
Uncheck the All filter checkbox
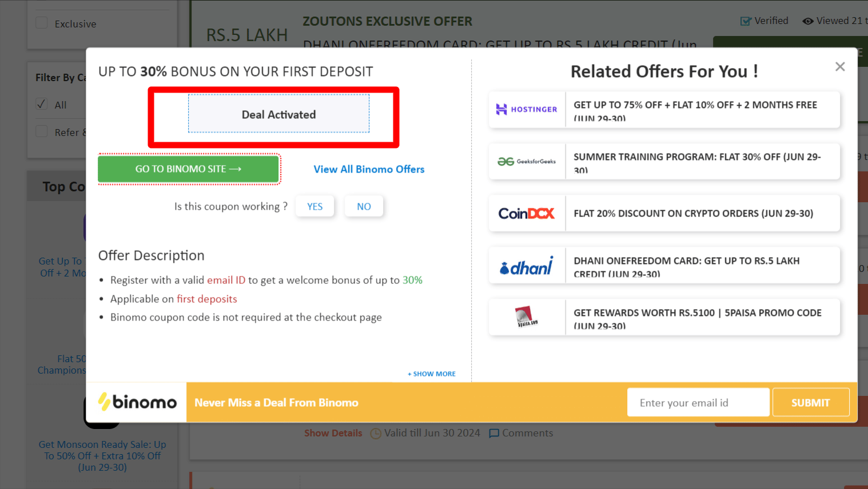tap(42, 104)
